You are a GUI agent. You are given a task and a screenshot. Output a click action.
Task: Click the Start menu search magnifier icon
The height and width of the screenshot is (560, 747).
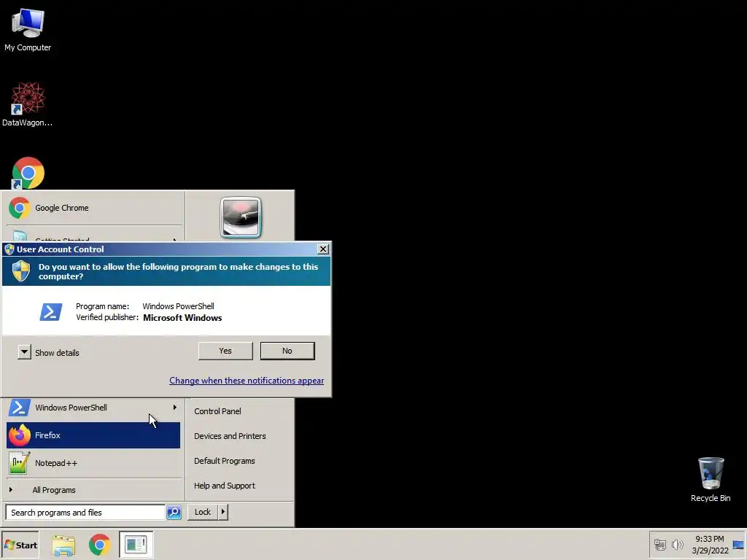174,513
